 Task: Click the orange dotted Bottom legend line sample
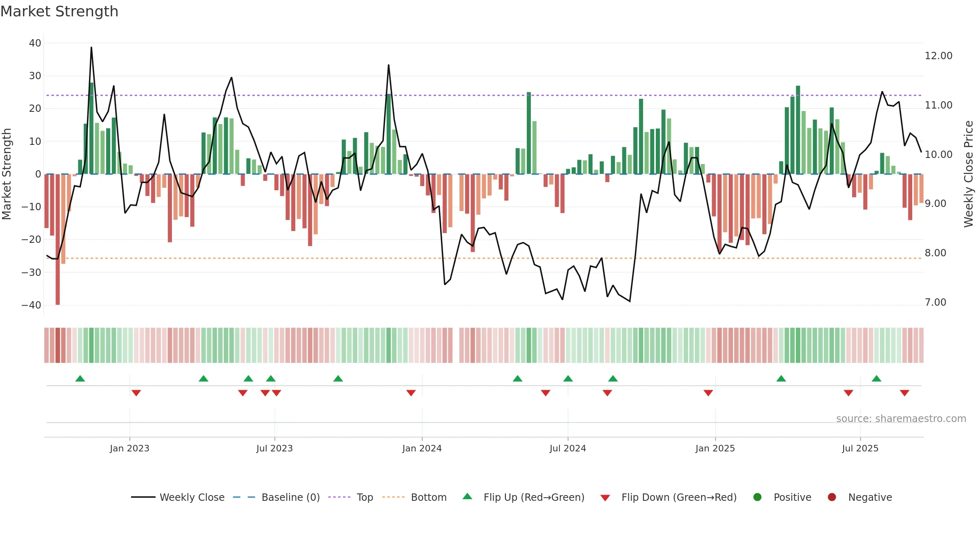pyautogui.click(x=393, y=497)
